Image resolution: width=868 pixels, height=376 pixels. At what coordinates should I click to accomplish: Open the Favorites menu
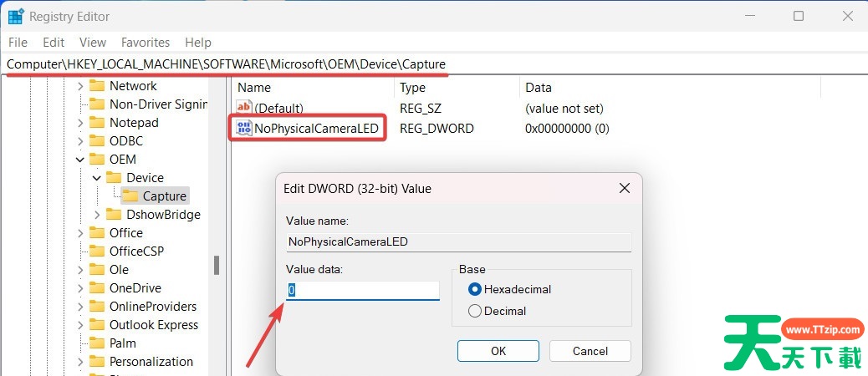click(146, 43)
